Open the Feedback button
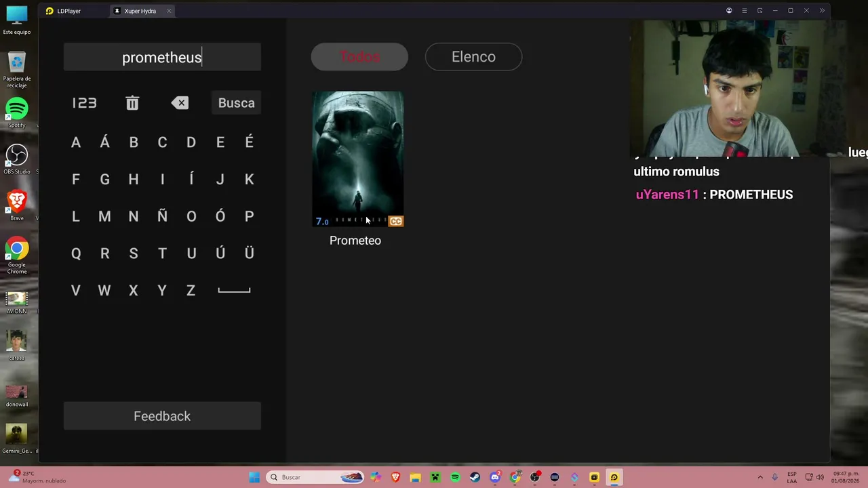The image size is (868, 488). pos(162,416)
